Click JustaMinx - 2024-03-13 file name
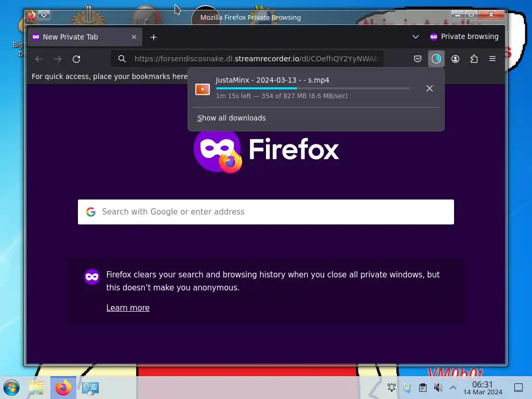532x399 pixels. [x=272, y=80]
